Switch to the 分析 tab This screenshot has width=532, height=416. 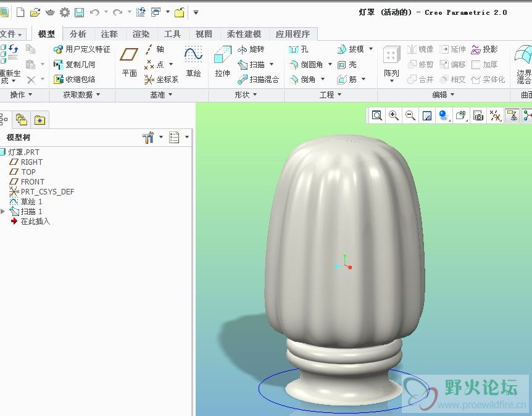(78, 34)
